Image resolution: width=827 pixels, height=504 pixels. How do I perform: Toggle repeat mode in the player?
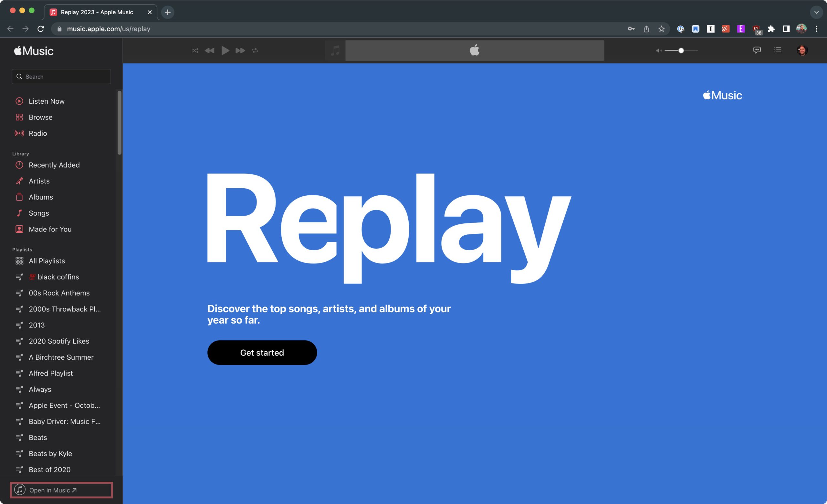255,51
